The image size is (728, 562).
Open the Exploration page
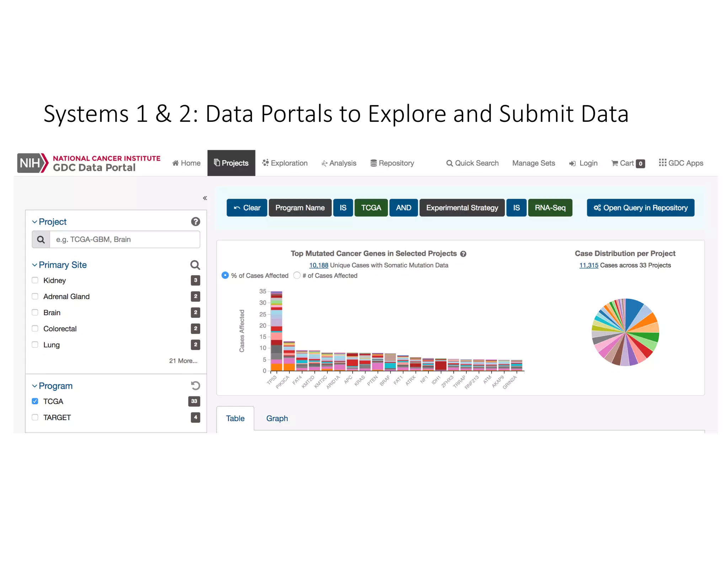pos(285,163)
